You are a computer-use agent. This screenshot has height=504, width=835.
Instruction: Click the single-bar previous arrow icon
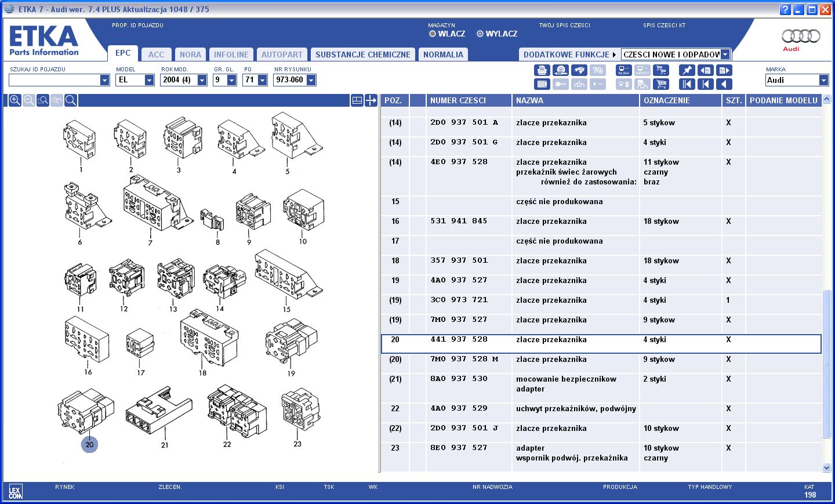coord(706,84)
